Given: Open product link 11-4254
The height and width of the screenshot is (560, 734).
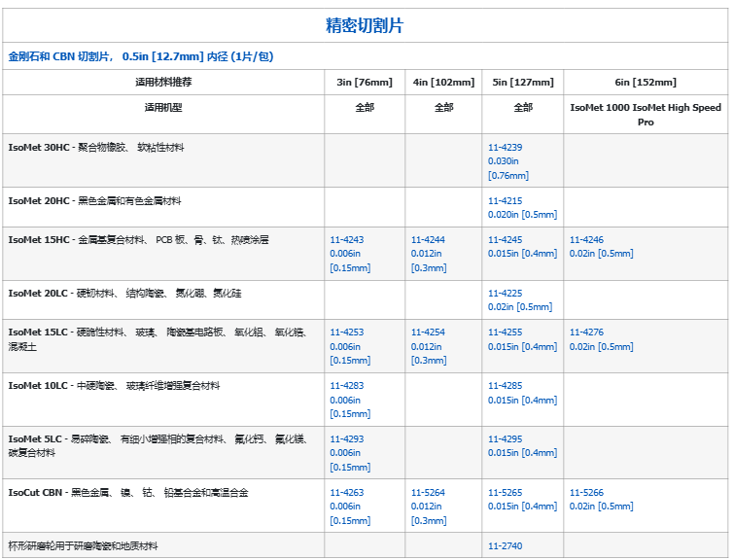Looking at the screenshot, I should [428, 332].
